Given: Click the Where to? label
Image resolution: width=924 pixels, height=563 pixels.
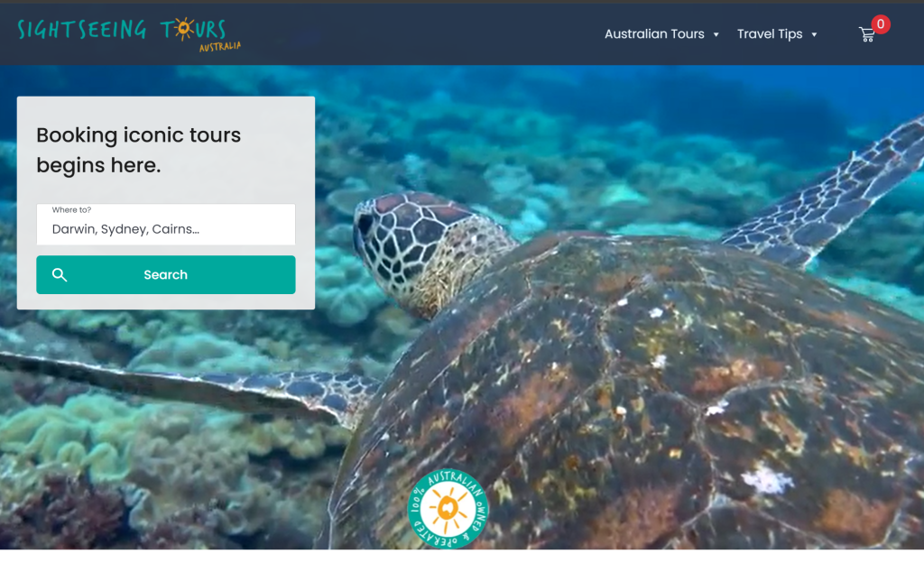Looking at the screenshot, I should tap(71, 209).
